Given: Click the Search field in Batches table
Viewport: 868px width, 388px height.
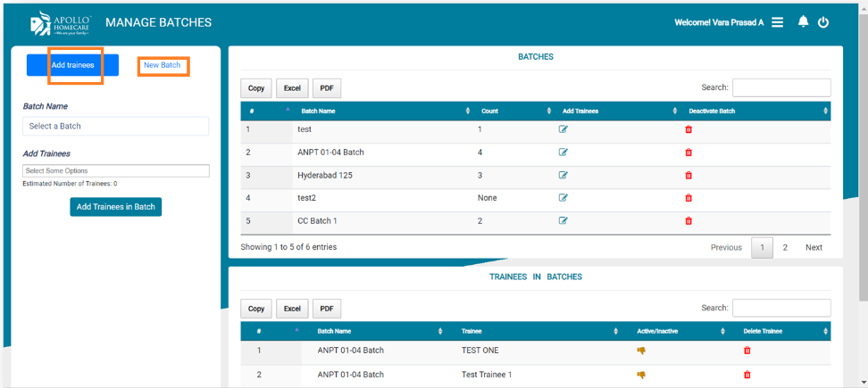Looking at the screenshot, I should coord(780,87).
